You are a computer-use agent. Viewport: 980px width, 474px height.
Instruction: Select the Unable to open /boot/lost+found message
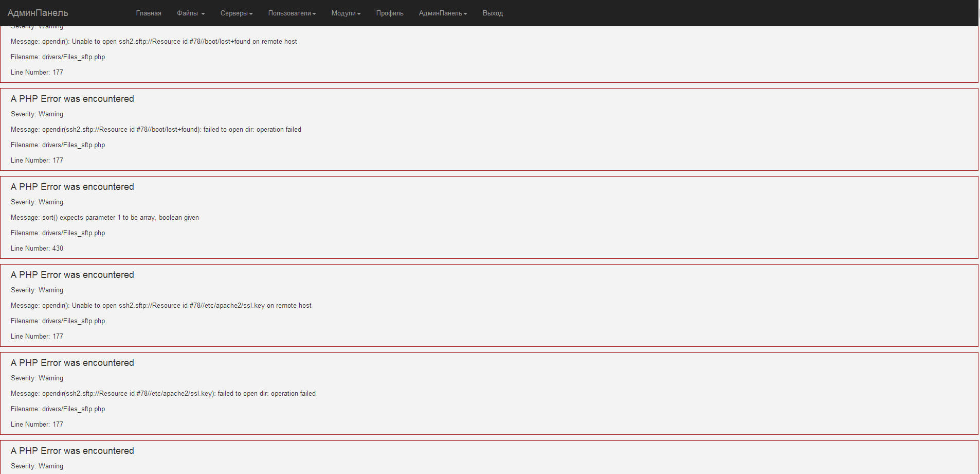click(x=154, y=42)
